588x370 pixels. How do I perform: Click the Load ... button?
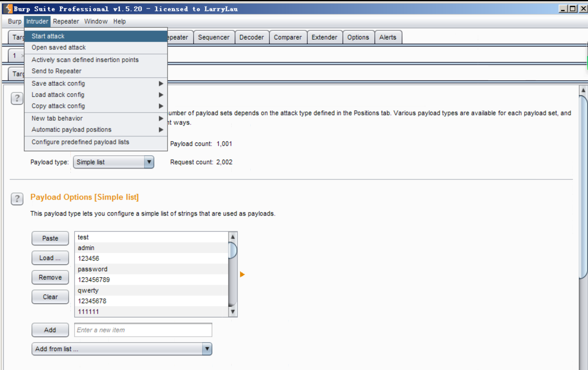pos(50,258)
